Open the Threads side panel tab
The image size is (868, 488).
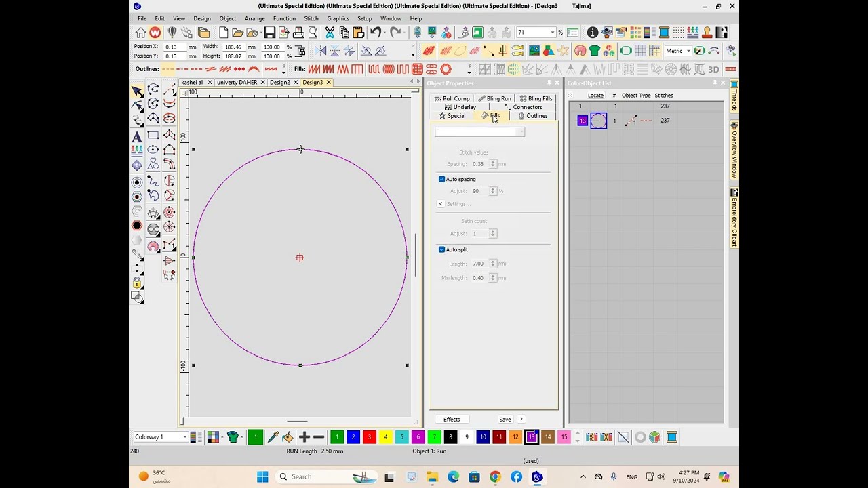tap(734, 96)
